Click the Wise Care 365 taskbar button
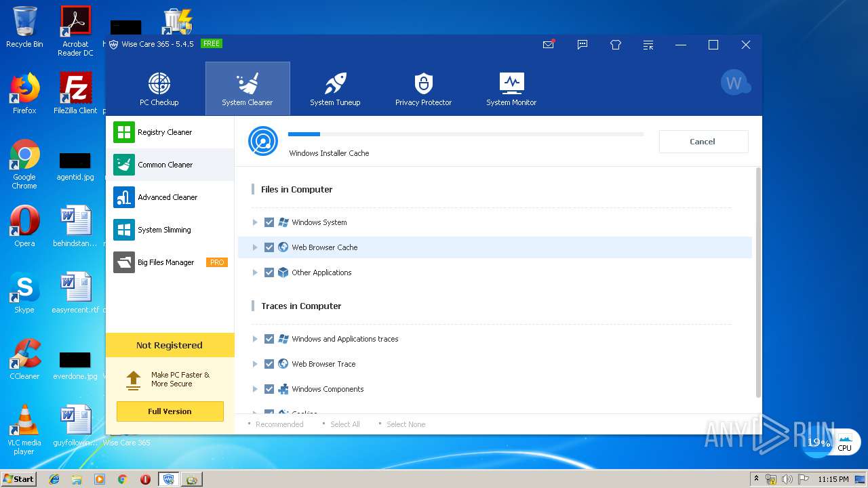This screenshot has width=868, height=488. (x=169, y=479)
